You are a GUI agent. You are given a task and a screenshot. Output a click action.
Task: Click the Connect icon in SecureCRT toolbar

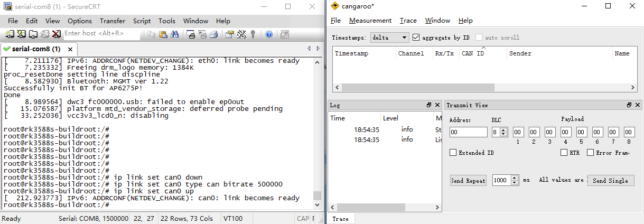click(x=10, y=34)
